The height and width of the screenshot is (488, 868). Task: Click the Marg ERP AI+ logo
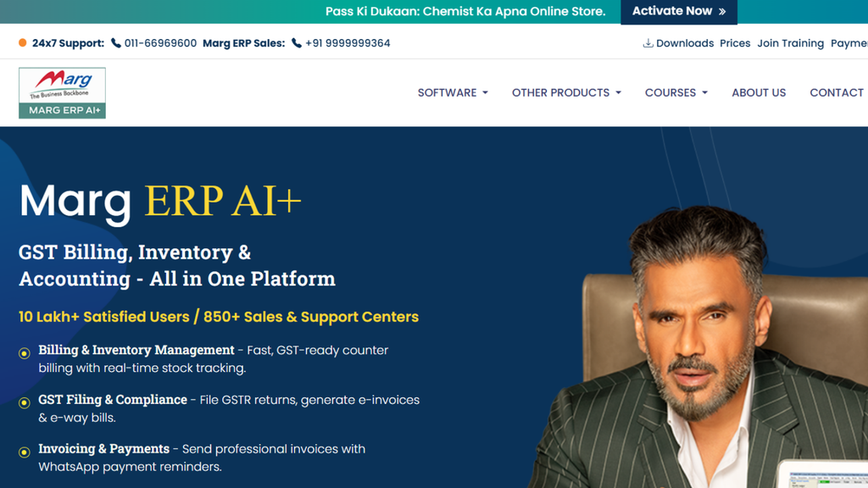tap(62, 93)
